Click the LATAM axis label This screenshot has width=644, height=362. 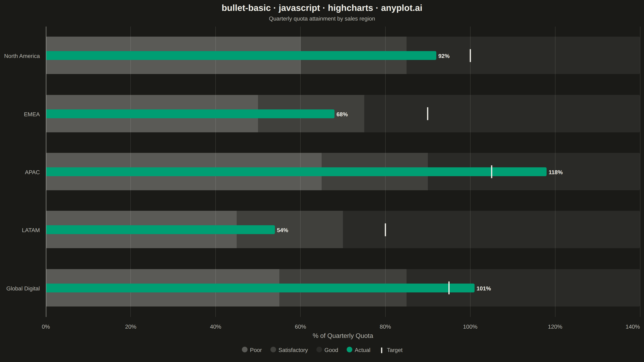(x=31, y=230)
